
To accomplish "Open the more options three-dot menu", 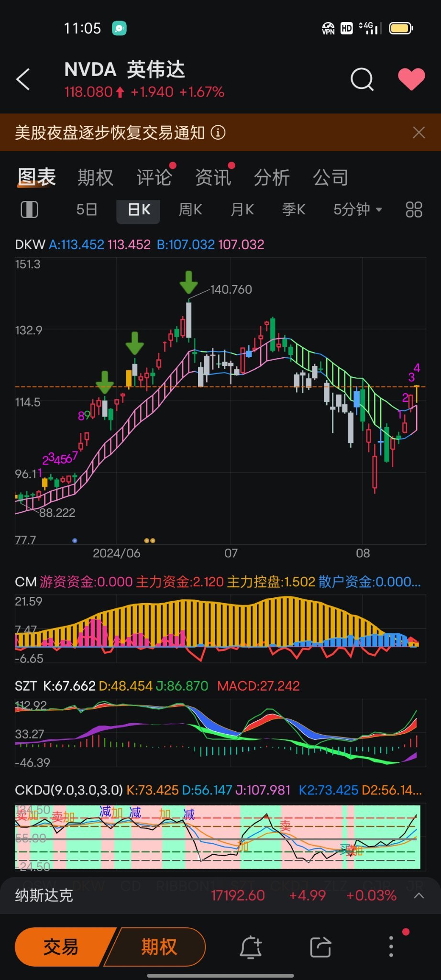I will pyautogui.click(x=391, y=947).
